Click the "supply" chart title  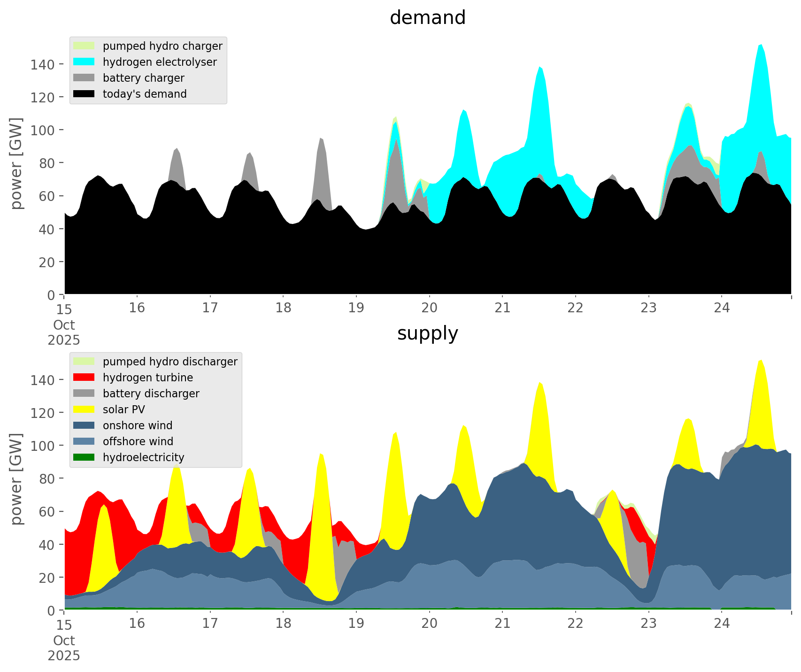coord(427,333)
